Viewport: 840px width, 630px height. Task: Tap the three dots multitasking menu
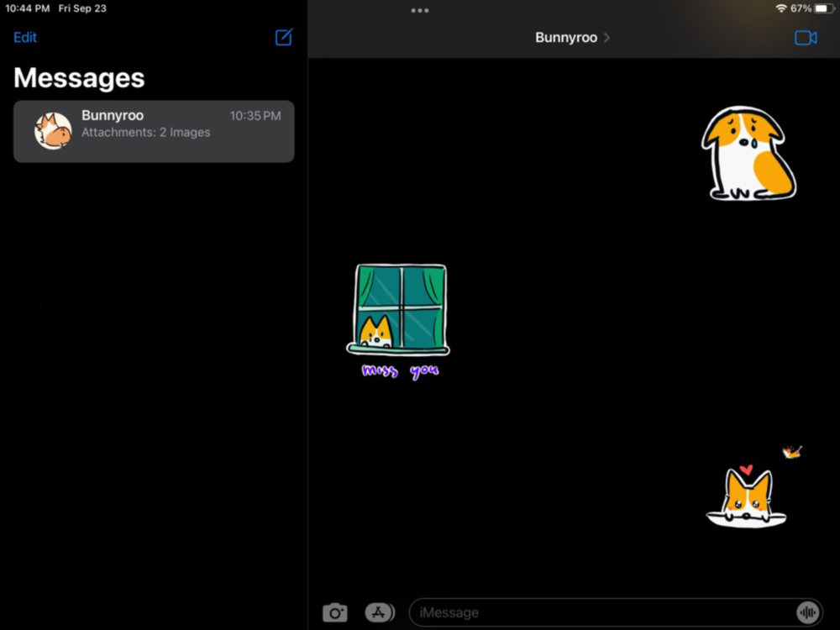pyautogui.click(x=419, y=10)
